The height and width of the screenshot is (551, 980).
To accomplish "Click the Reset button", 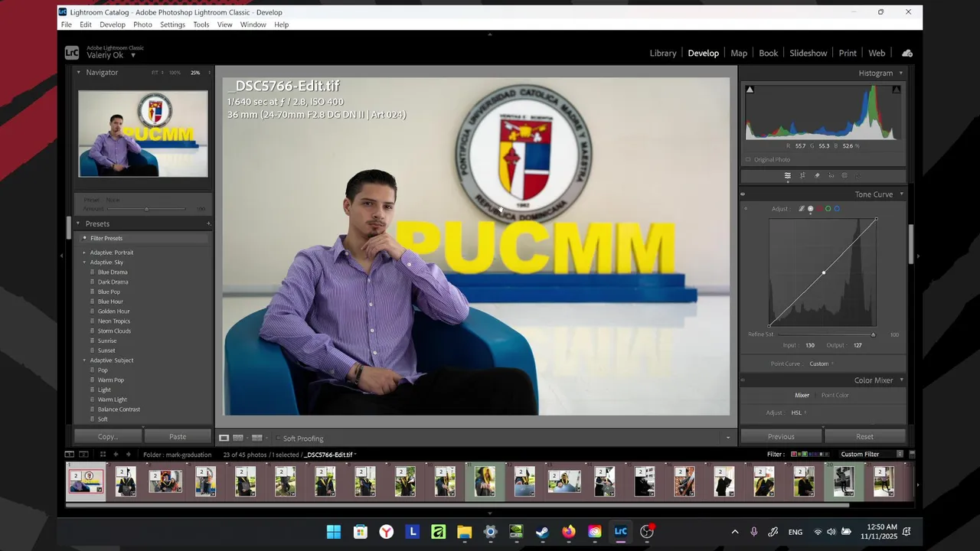I will [865, 437].
